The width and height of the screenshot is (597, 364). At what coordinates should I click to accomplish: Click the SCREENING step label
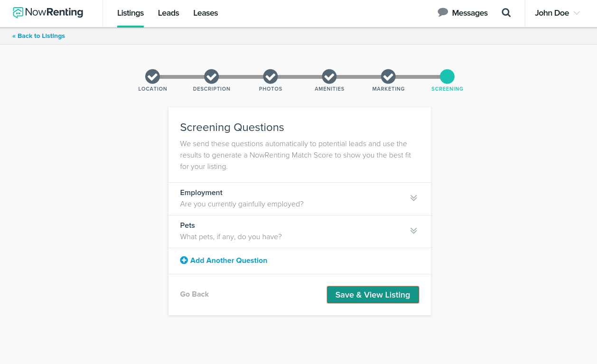(x=448, y=89)
